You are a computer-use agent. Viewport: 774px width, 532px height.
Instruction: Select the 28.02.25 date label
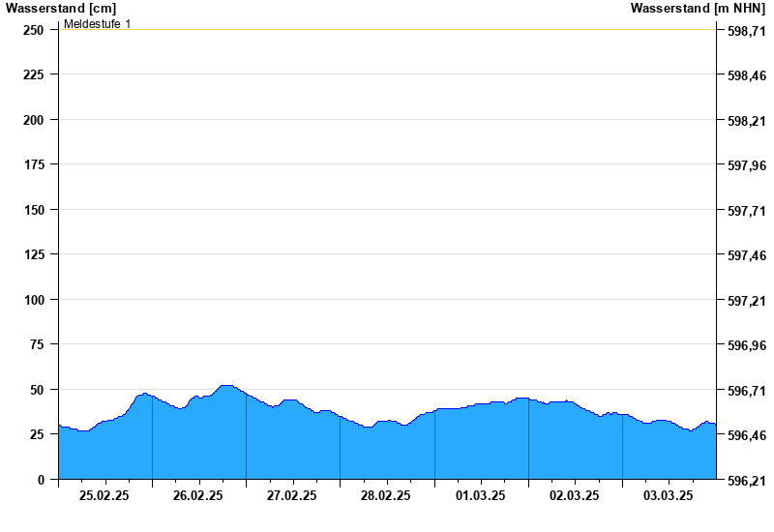pyautogui.click(x=386, y=495)
